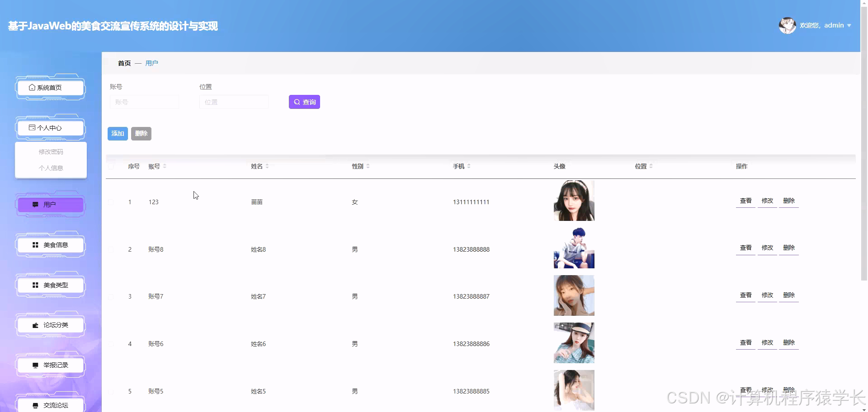Click 查看 for user 苗苗
868x412 pixels.
pyautogui.click(x=745, y=201)
